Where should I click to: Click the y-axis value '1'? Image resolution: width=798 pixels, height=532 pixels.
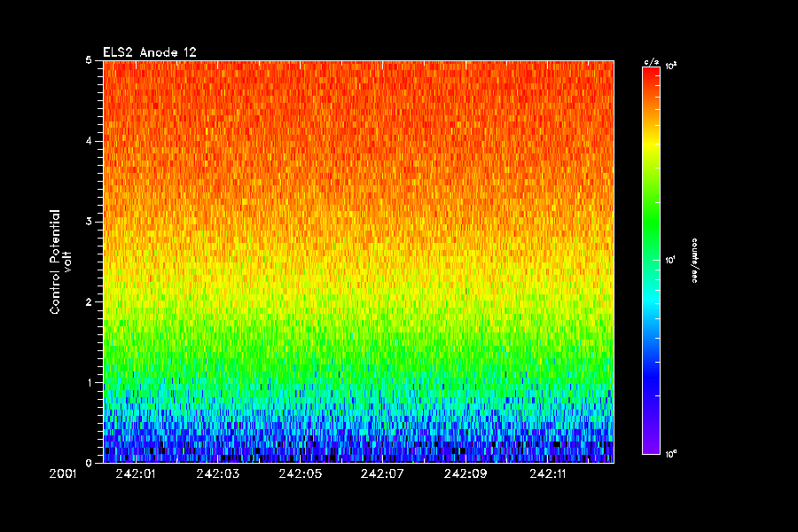click(x=89, y=382)
